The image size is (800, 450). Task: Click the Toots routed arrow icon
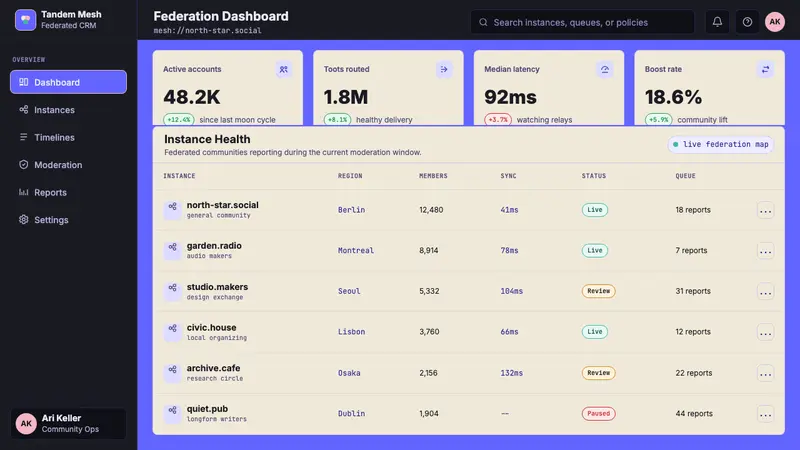coord(444,69)
